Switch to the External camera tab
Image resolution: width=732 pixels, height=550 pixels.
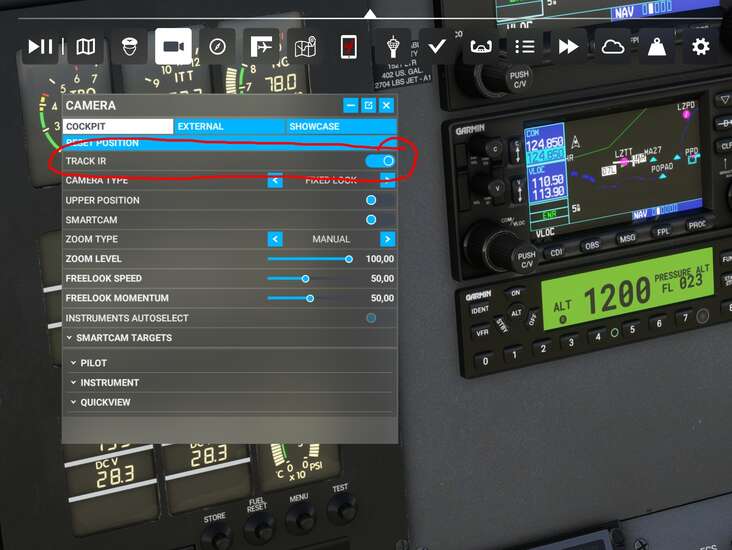coord(230,127)
